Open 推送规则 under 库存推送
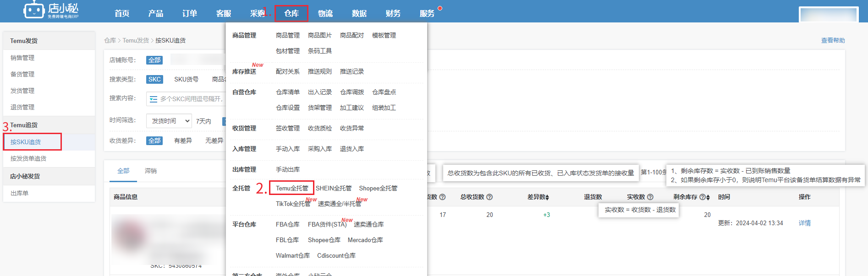The width and height of the screenshot is (868, 276). tap(320, 71)
